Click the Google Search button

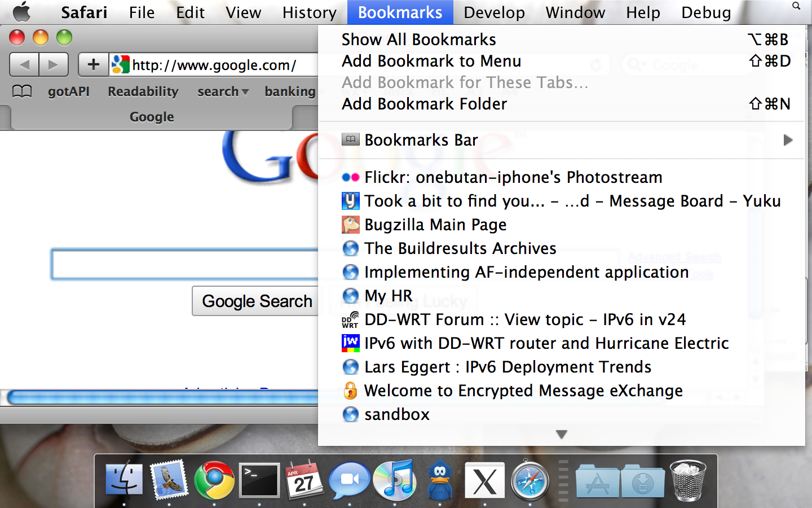tap(256, 301)
